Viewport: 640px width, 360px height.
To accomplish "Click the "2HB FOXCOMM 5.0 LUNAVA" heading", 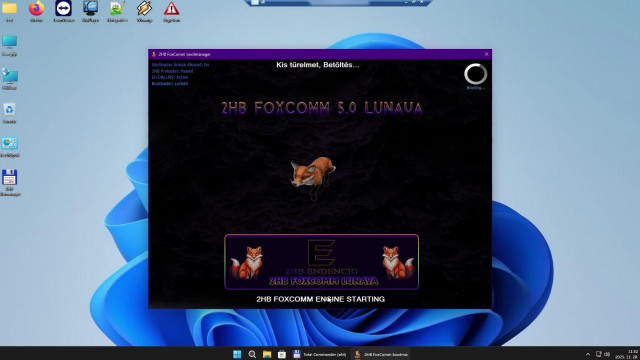I will pyautogui.click(x=322, y=108).
